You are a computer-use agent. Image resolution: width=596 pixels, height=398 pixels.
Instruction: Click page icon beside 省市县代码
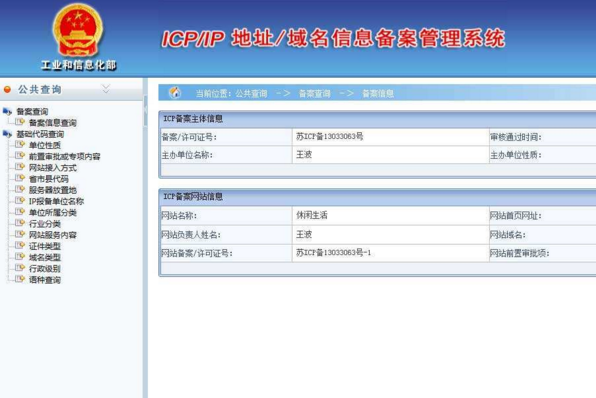tap(20, 178)
